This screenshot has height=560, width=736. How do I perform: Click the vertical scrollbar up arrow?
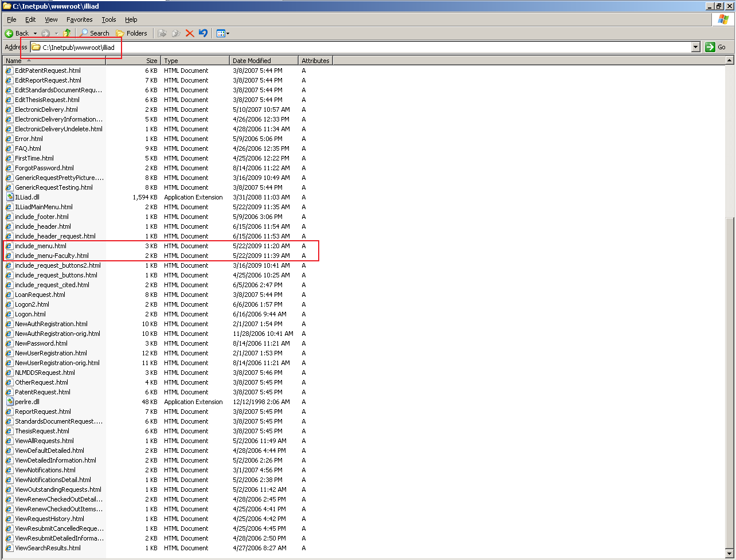click(729, 60)
